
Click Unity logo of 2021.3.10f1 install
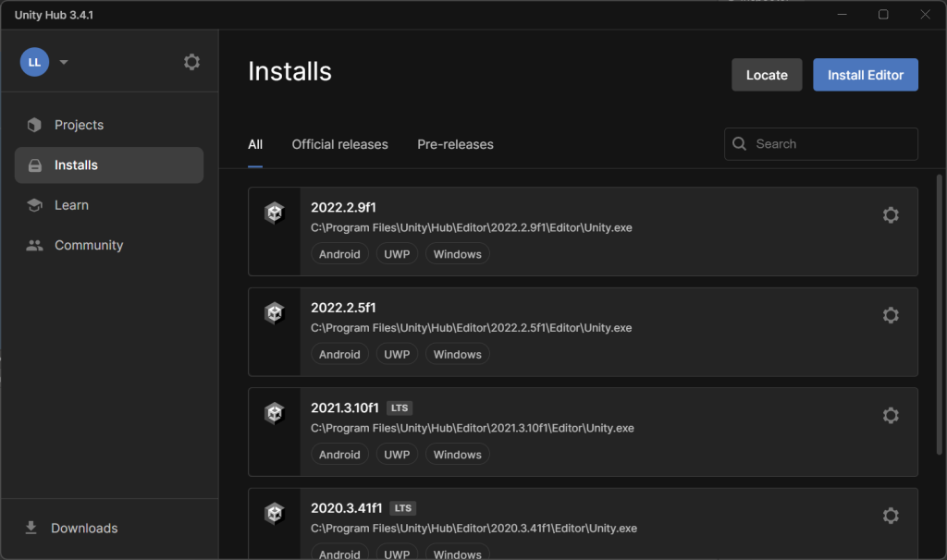click(x=274, y=413)
